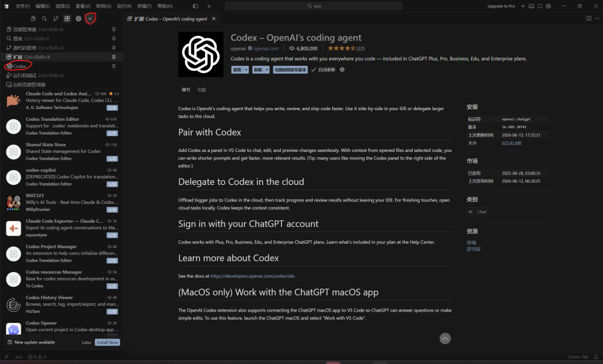Click the scroll-to-top round button

pos(445,339)
